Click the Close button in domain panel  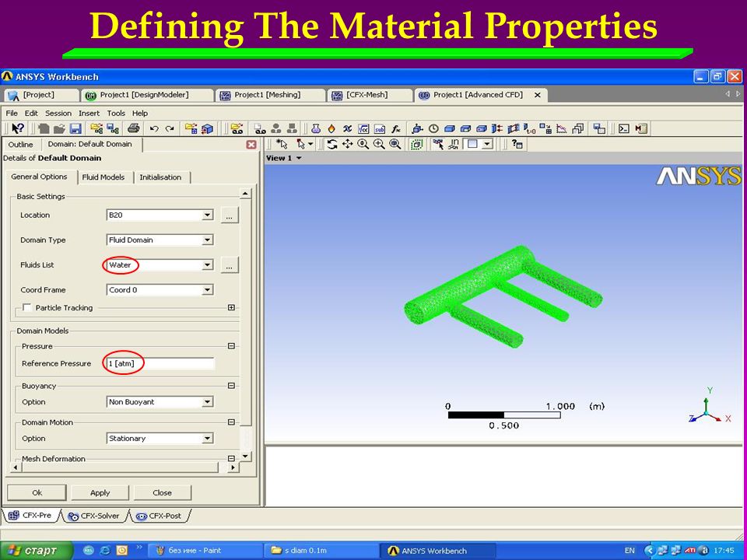(163, 493)
